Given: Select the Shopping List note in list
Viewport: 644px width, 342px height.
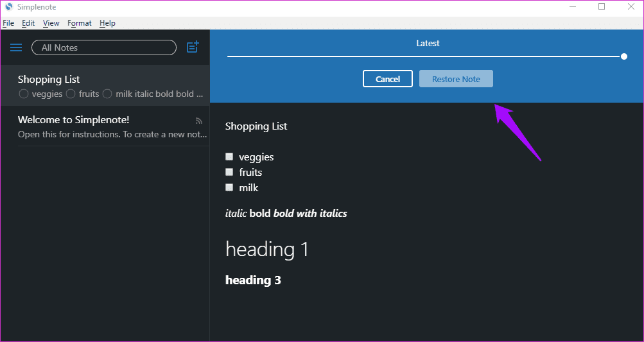Looking at the screenshot, I should pos(105,85).
